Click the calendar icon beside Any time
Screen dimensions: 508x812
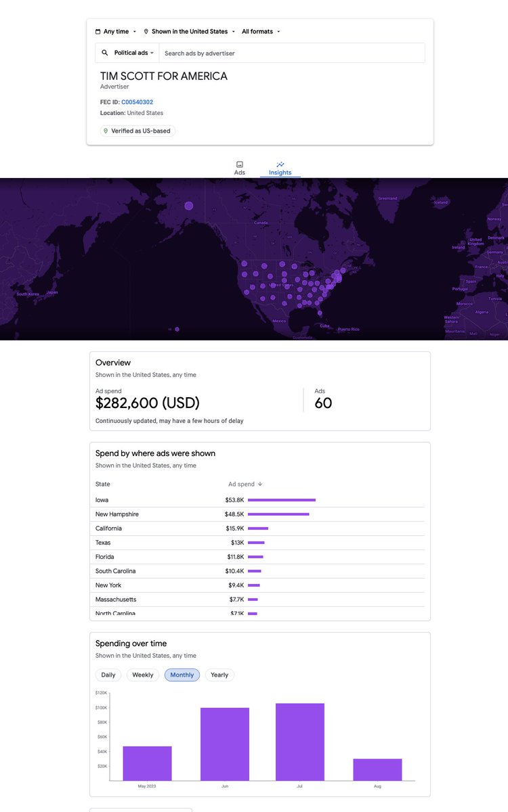98,32
